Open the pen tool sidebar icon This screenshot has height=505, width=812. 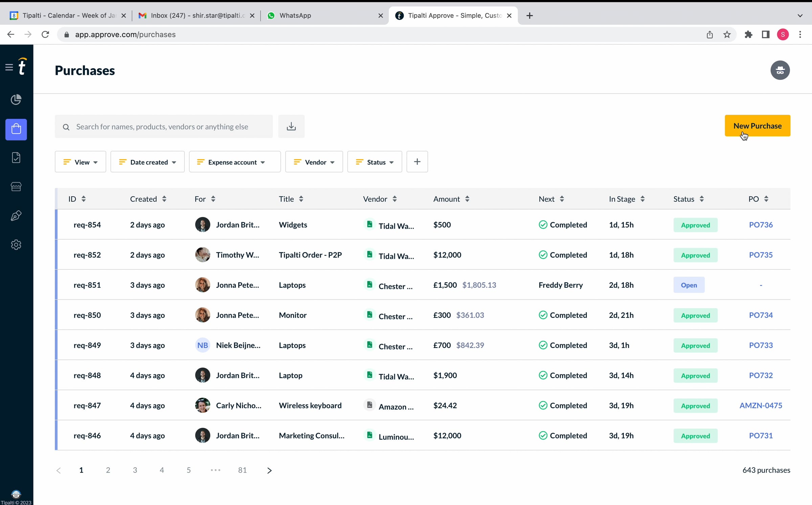tap(16, 216)
